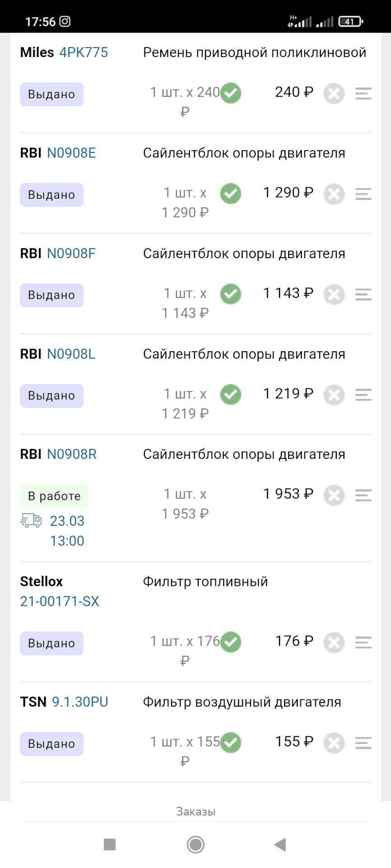Tap delivery truck icon for N0908R

coord(31,521)
